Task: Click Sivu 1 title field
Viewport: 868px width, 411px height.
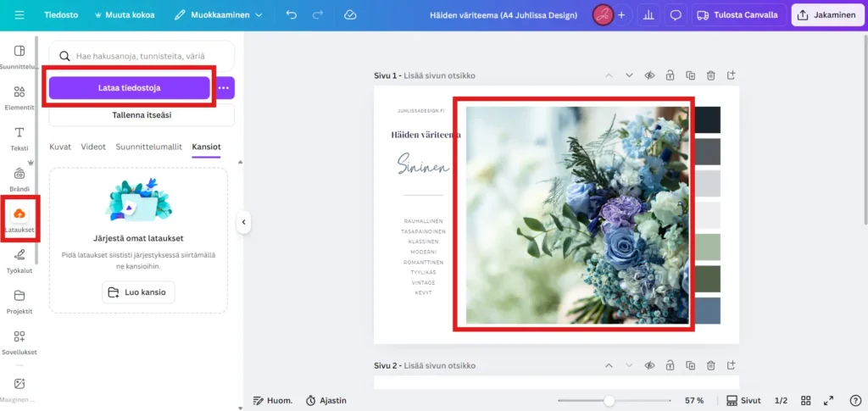Action: pos(440,75)
